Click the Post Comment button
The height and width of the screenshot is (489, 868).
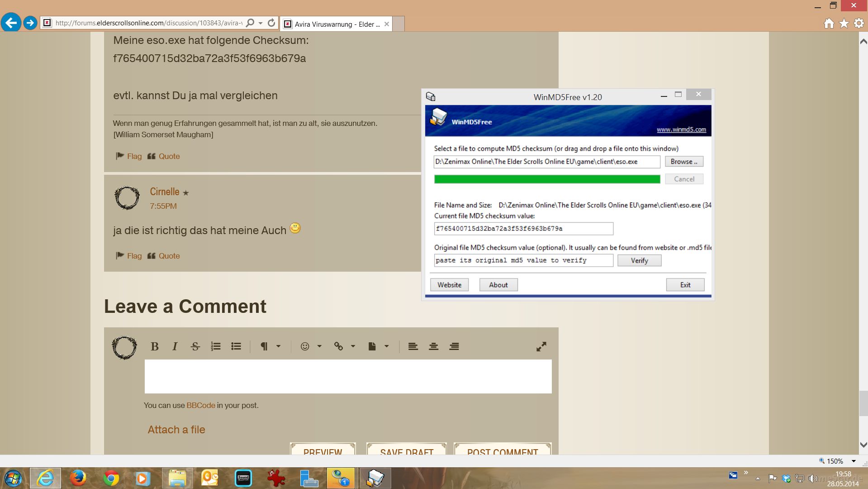point(503,449)
